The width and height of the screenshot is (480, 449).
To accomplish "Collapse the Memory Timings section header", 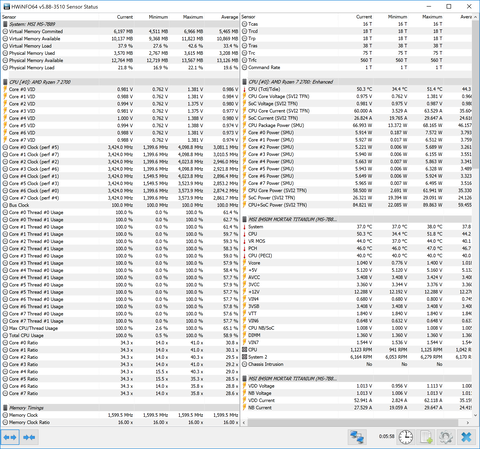I will coord(120,408).
